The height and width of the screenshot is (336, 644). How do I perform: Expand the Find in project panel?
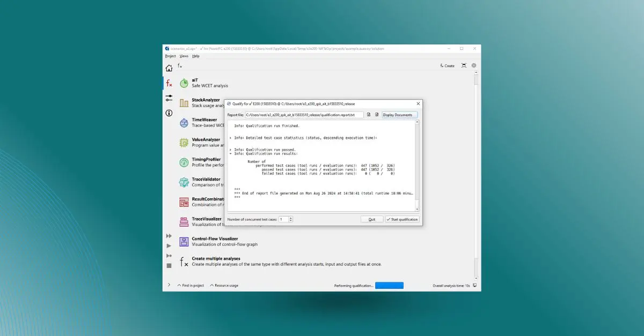coord(191,286)
